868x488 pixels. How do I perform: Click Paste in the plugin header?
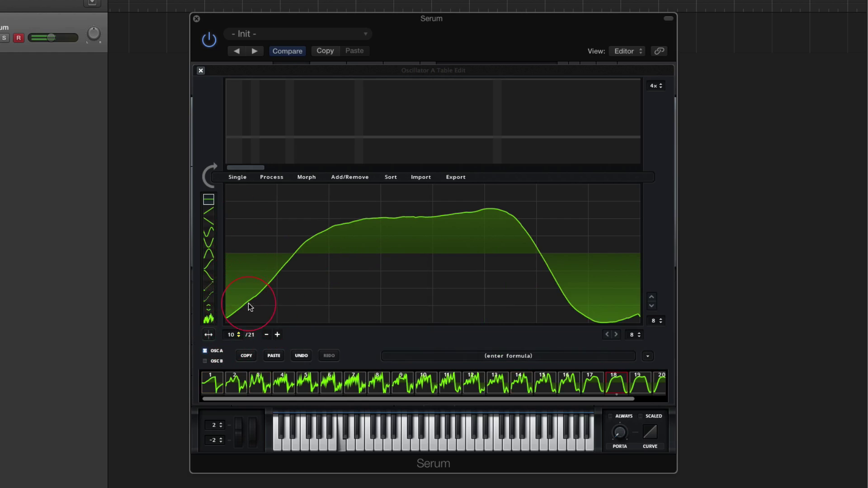pyautogui.click(x=354, y=51)
